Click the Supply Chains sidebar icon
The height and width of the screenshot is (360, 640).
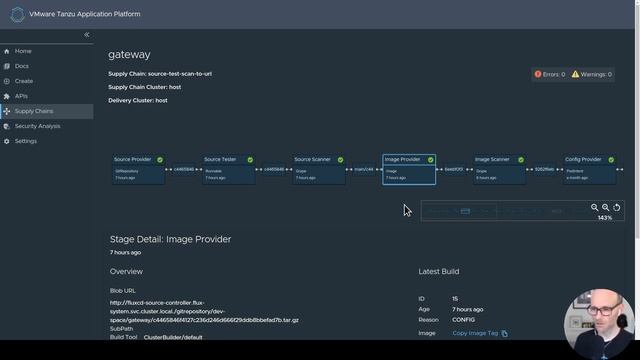pyautogui.click(x=7, y=111)
